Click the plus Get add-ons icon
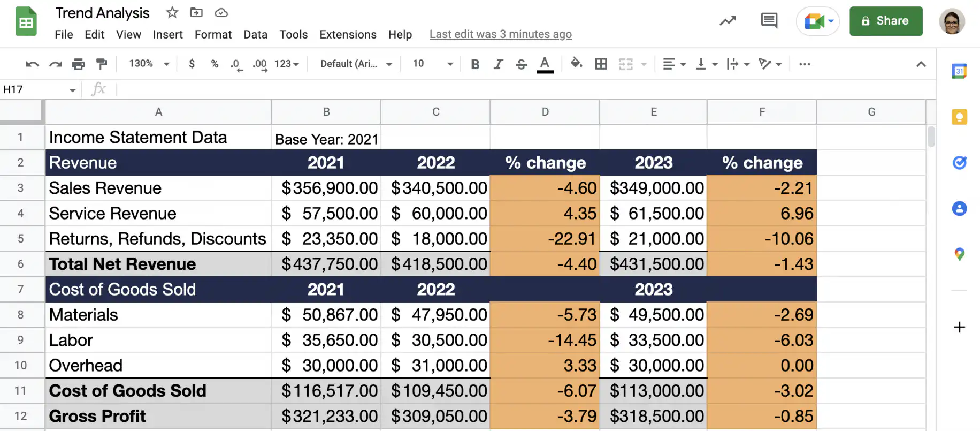The image size is (980, 431). 959,327
